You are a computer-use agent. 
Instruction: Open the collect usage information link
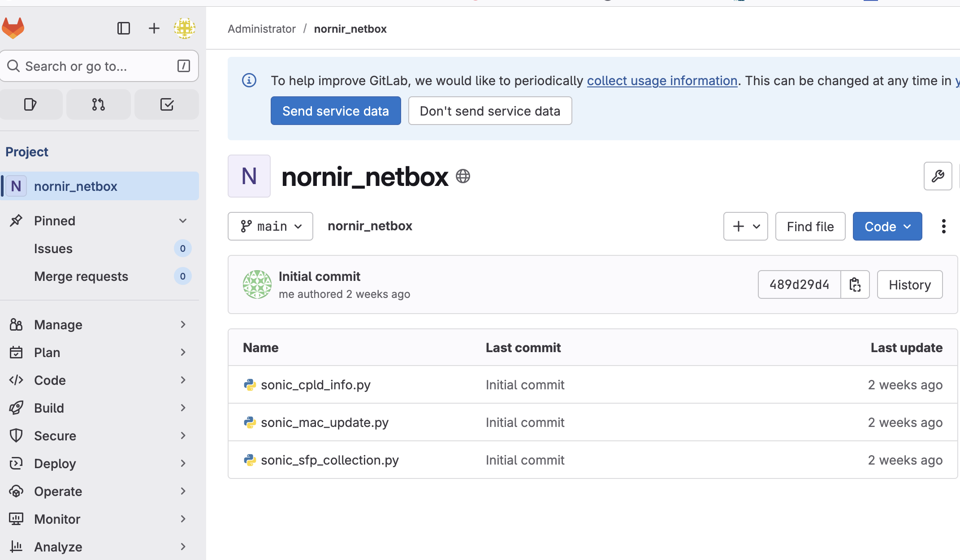pyautogui.click(x=662, y=81)
